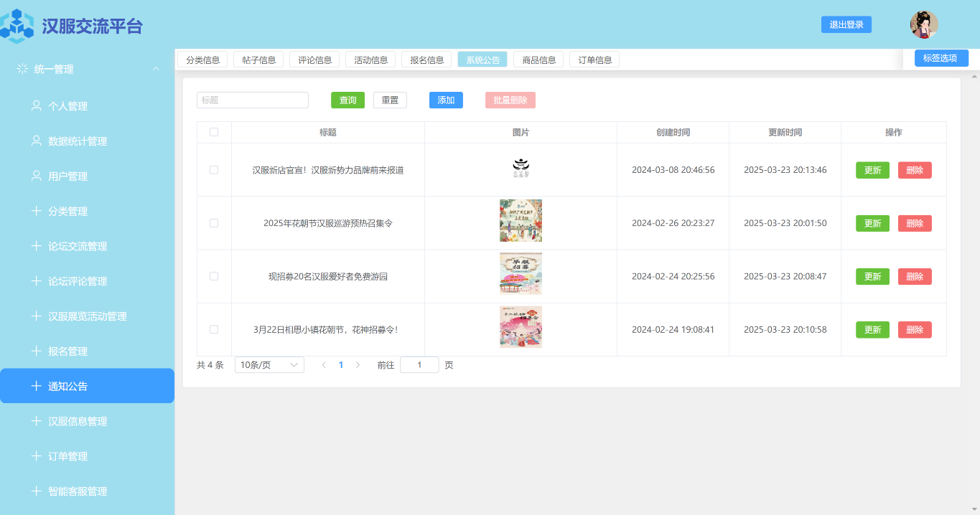This screenshot has width=980, height=515.
Task: Toggle the select-all checkbox in table header
Action: pyautogui.click(x=214, y=132)
